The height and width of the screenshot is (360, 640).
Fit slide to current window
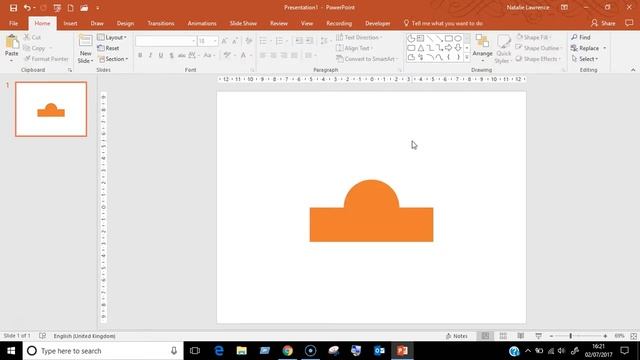[x=633, y=336]
